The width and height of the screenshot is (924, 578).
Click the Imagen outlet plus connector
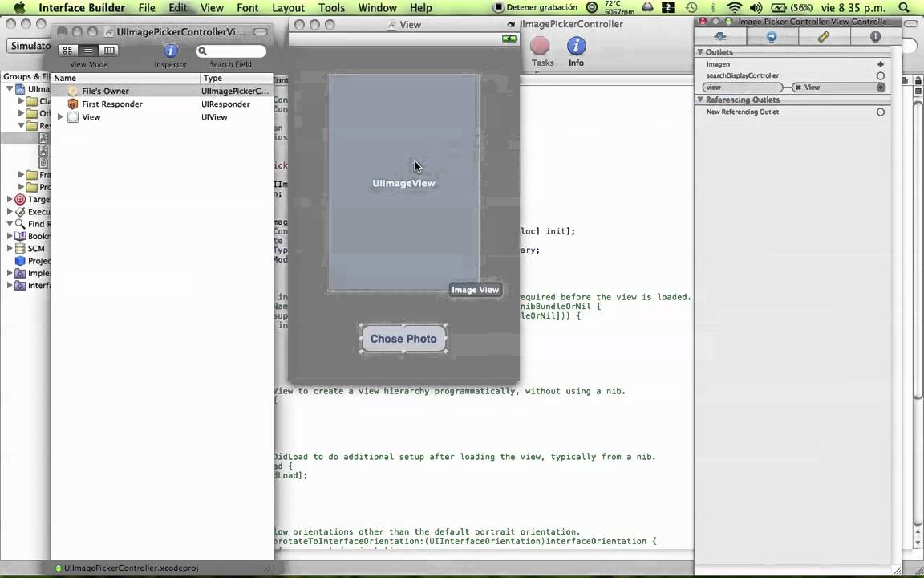click(x=881, y=64)
